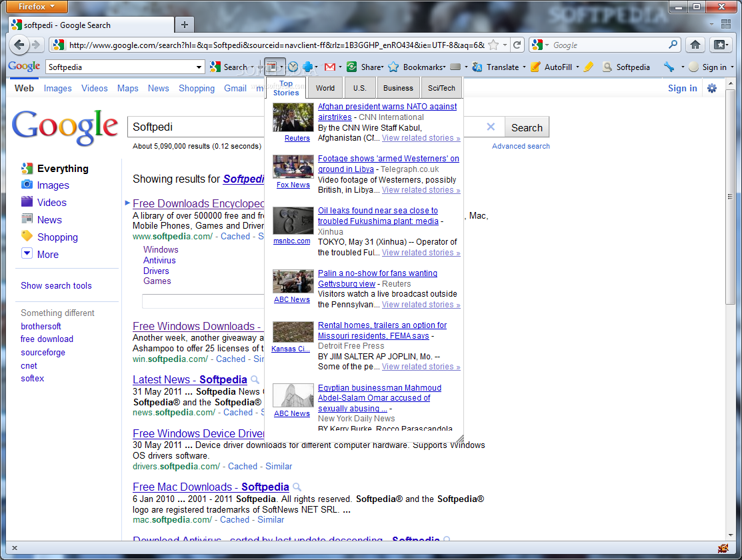
Task: Click the Forward navigation arrow
Action: 35,45
